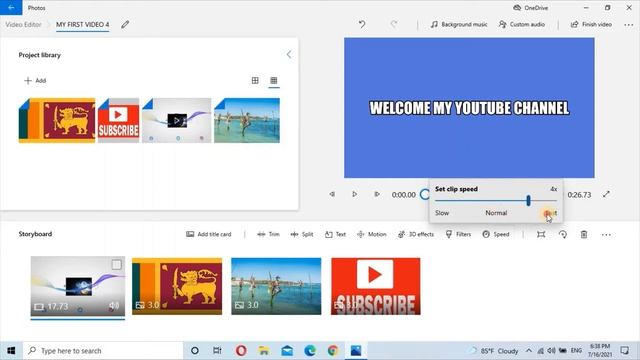The width and height of the screenshot is (640, 360).
Task: Select the intro video clip in the library
Action: tap(176, 120)
